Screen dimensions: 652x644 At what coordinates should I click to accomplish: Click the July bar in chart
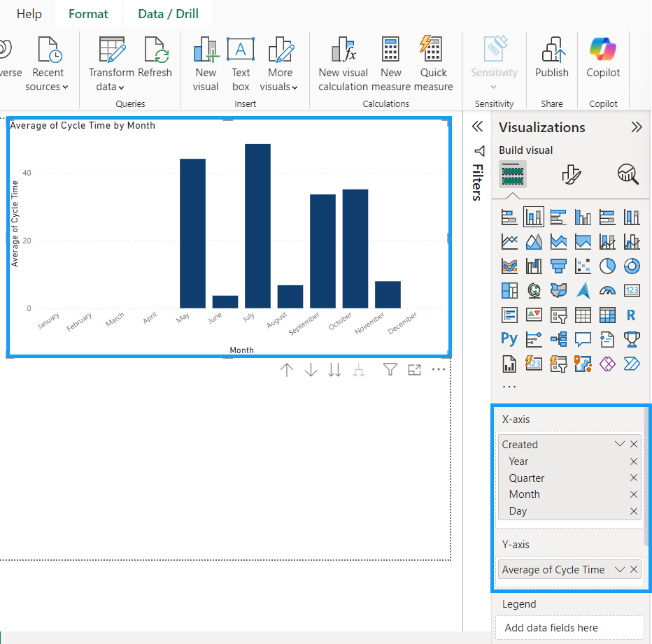click(x=257, y=226)
